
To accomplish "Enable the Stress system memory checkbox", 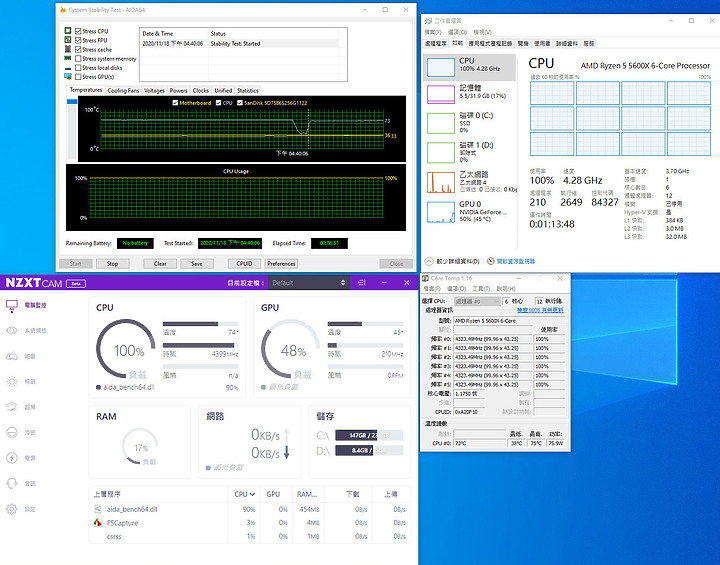I will tap(78, 59).
